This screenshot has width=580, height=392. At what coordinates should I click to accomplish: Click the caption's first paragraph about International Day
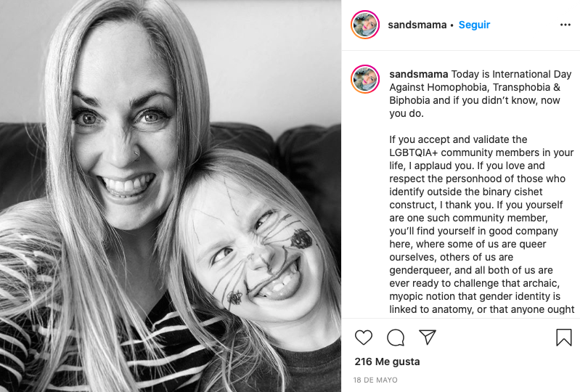pos(480,94)
